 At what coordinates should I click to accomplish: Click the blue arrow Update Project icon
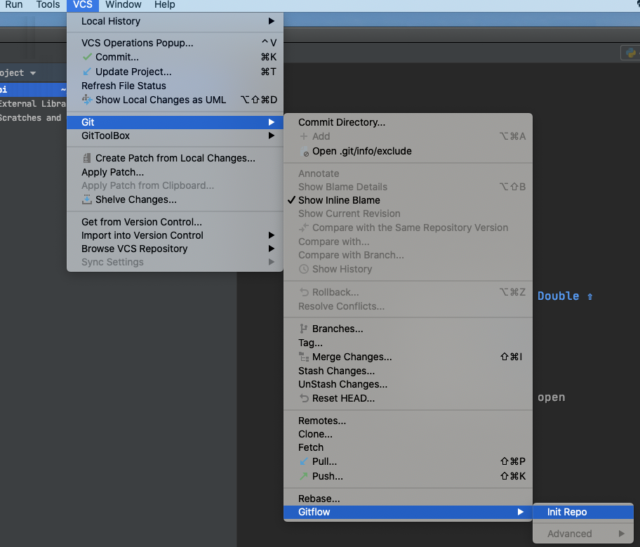point(87,71)
